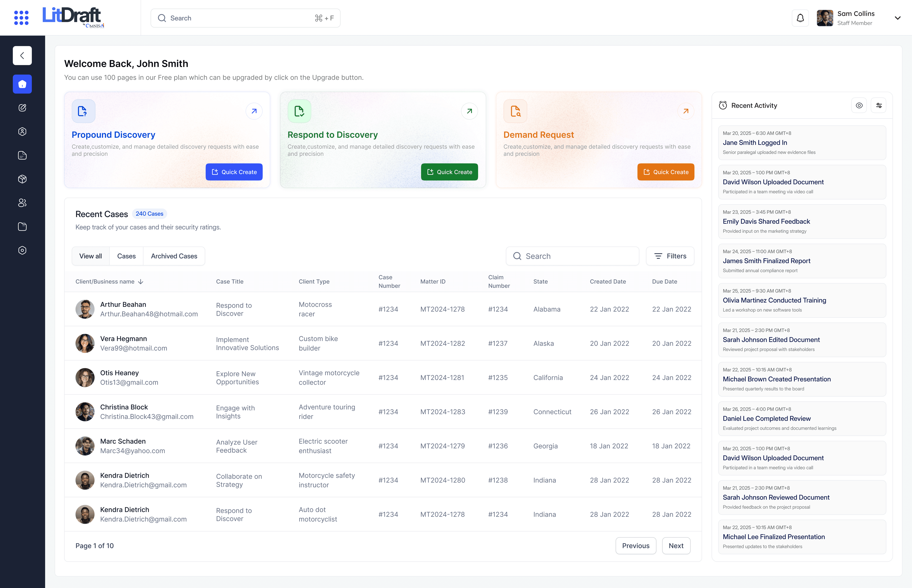Sort by Client/Business name arrow
Image resolution: width=912 pixels, height=588 pixels.
[141, 282]
